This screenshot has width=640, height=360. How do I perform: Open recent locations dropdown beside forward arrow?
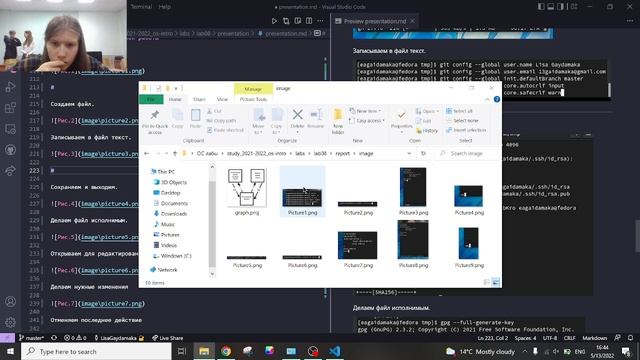tap(167, 153)
